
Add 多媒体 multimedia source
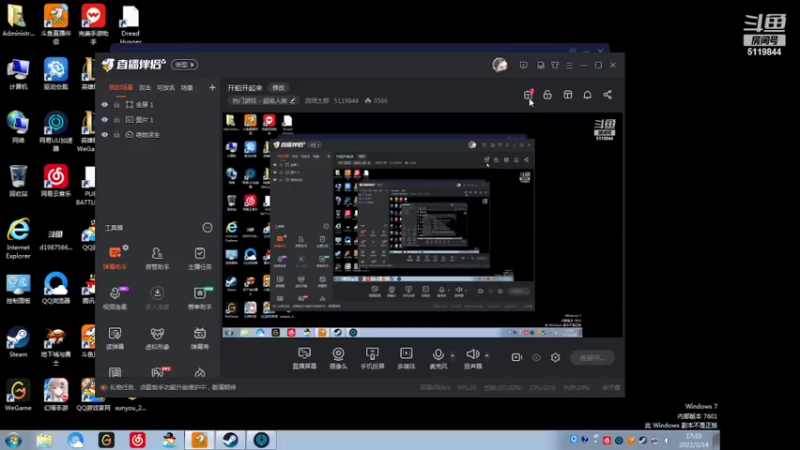(406, 358)
